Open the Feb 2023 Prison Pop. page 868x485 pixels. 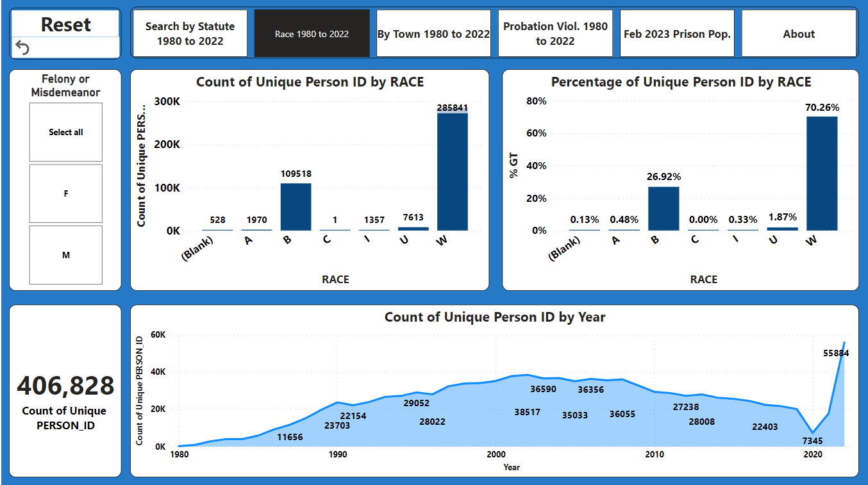point(677,33)
